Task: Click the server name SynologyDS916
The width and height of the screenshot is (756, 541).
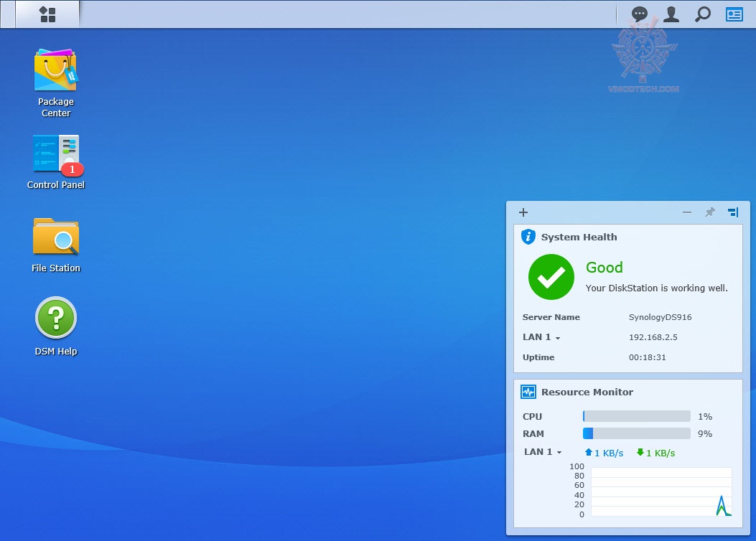Action: click(x=660, y=317)
